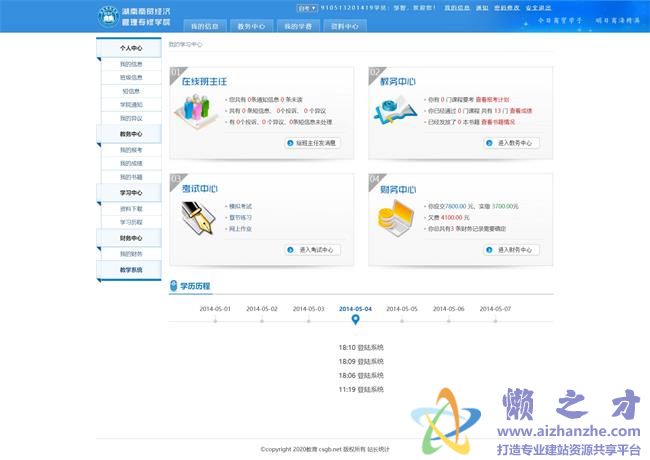This screenshot has height=460, width=650.
Task: Collapse the 教务中心 sidebar section
Action: pyautogui.click(x=129, y=134)
